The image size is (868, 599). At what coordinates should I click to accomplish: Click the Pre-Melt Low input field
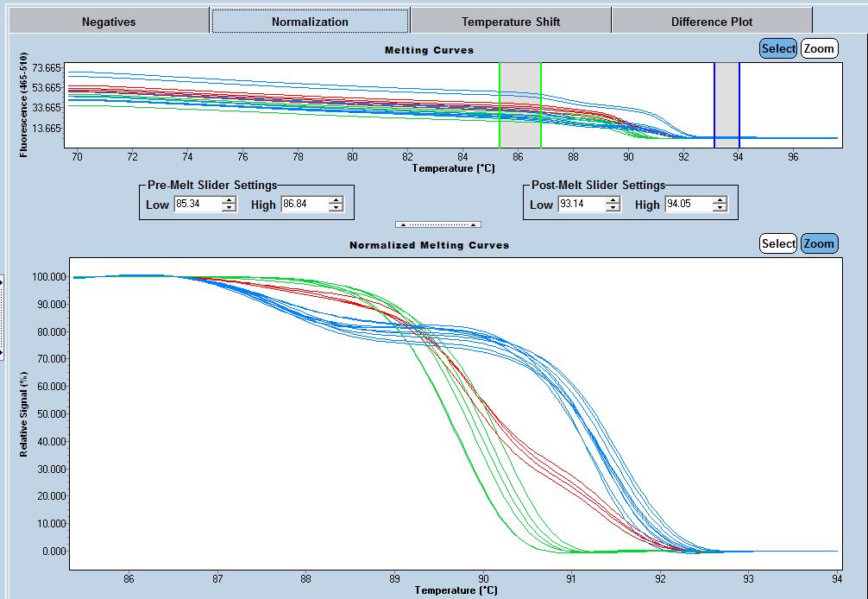[197, 205]
